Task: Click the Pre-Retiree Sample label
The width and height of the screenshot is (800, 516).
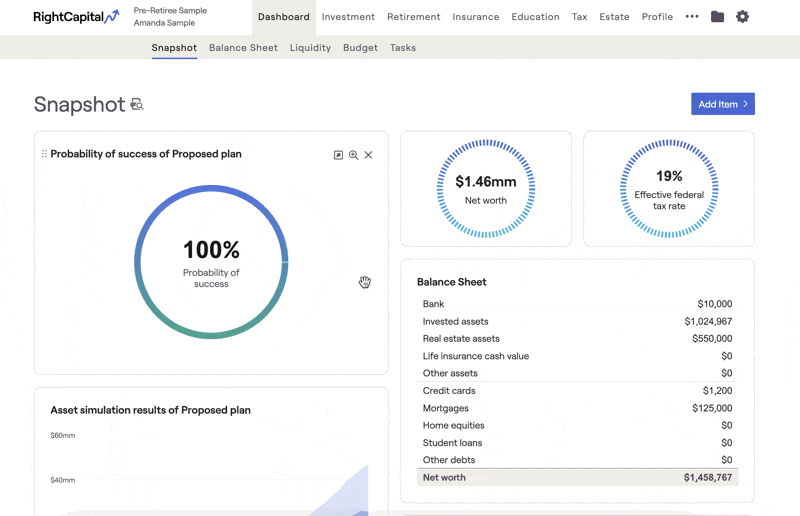Action: [170, 10]
